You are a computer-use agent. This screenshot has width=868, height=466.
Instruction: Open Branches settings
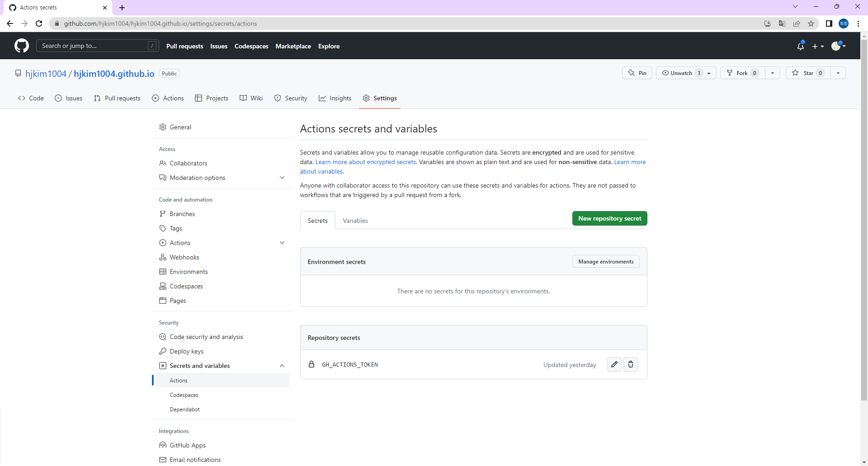tap(222, 214)
